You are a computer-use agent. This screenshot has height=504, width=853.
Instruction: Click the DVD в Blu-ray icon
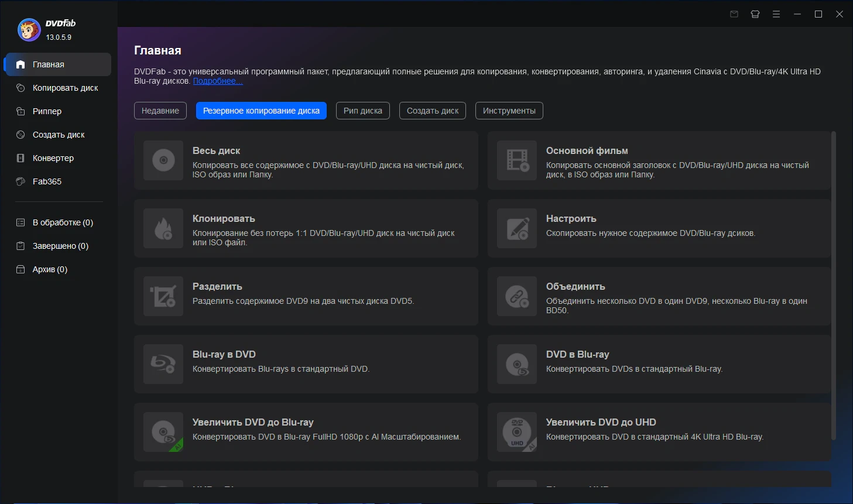pyautogui.click(x=517, y=364)
